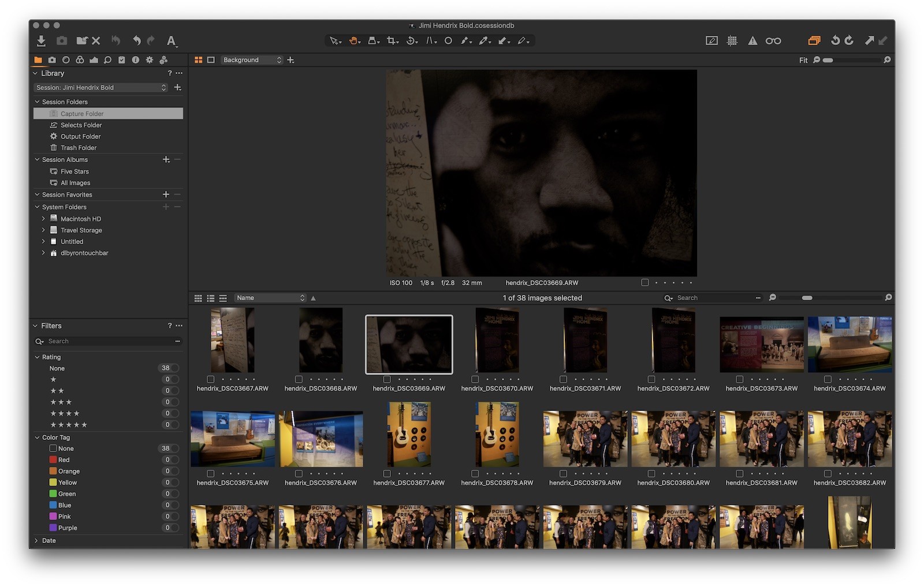Toggle the grid overlay in the viewer
Image resolution: width=924 pixels, height=587 pixels.
coord(732,40)
